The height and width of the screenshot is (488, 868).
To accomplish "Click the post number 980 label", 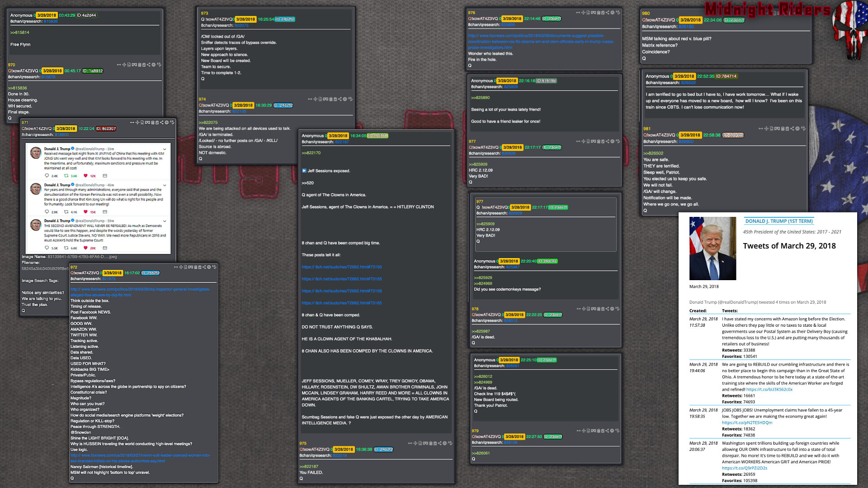I will pyautogui.click(x=646, y=14).
